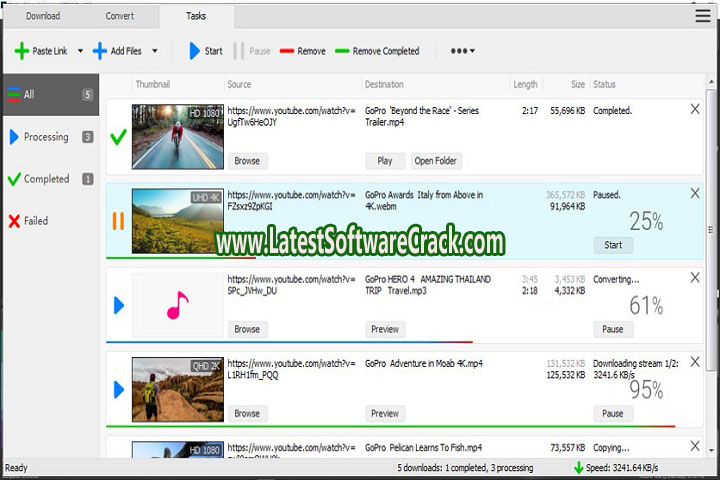Click Remove Completed in the toolbar

pos(377,51)
